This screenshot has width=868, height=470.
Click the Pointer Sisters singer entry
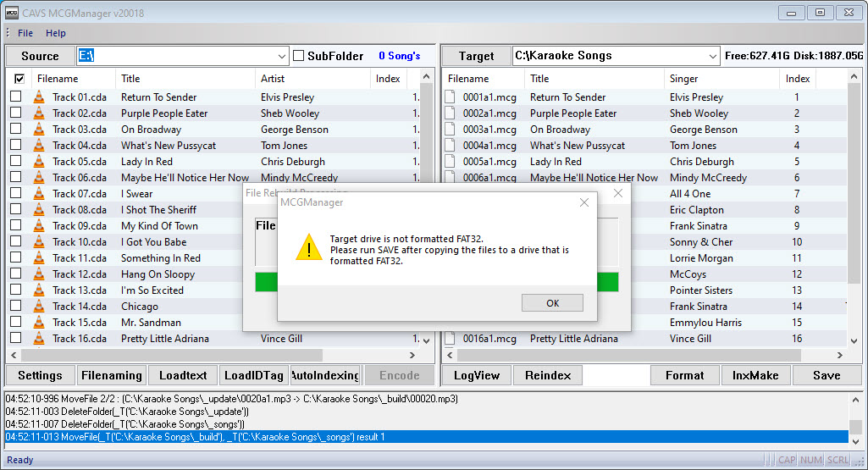(x=701, y=290)
